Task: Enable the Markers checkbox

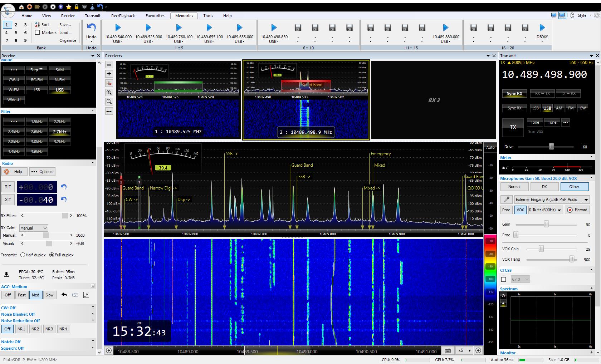Action: [38, 33]
